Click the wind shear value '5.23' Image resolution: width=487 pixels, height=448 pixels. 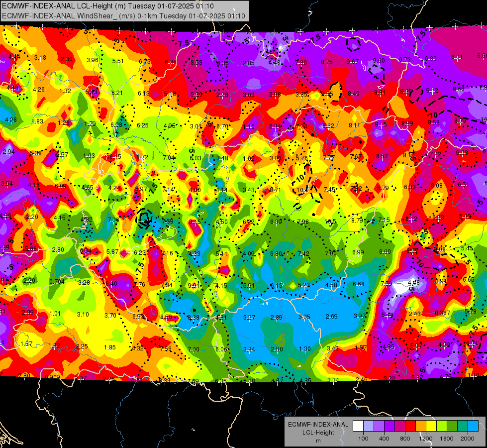pyautogui.click(x=303, y=285)
